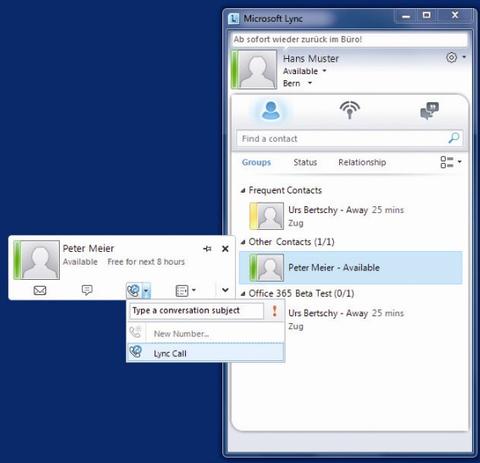Choose Lync Call menu entry

[206, 353]
